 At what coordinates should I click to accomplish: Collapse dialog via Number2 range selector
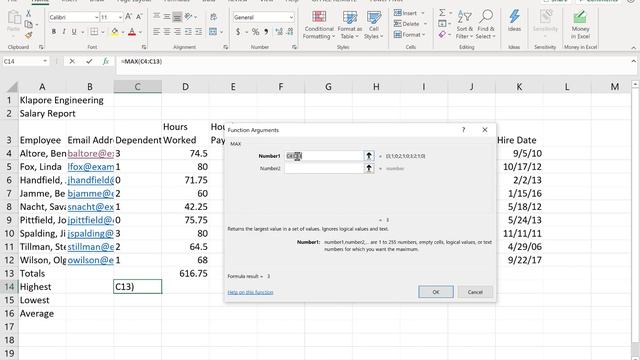point(369,168)
